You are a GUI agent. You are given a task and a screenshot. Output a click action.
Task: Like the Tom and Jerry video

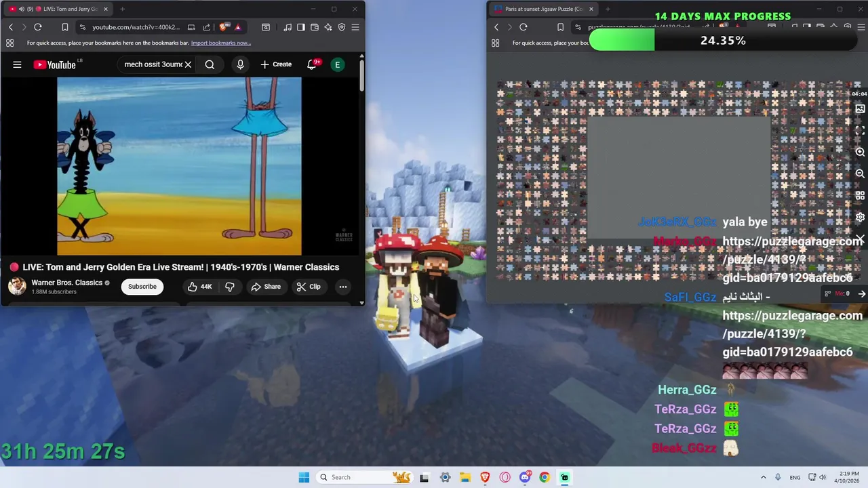(x=199, y=287)
